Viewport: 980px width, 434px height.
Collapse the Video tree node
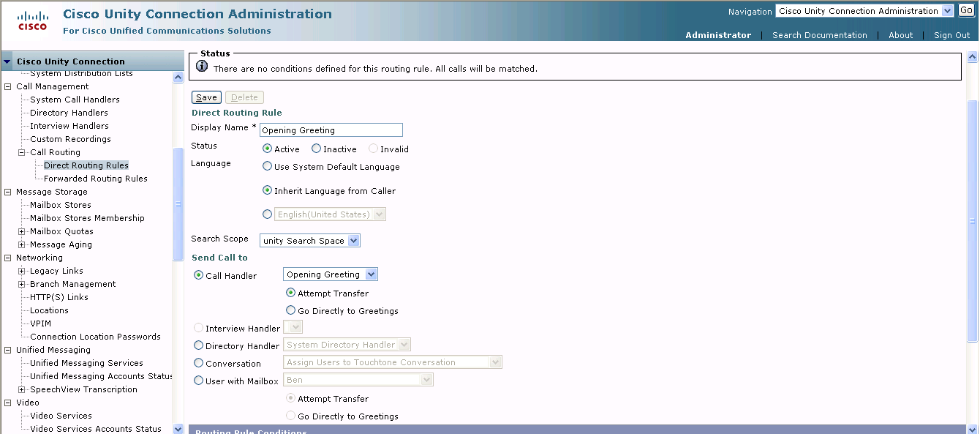(8, 403)
